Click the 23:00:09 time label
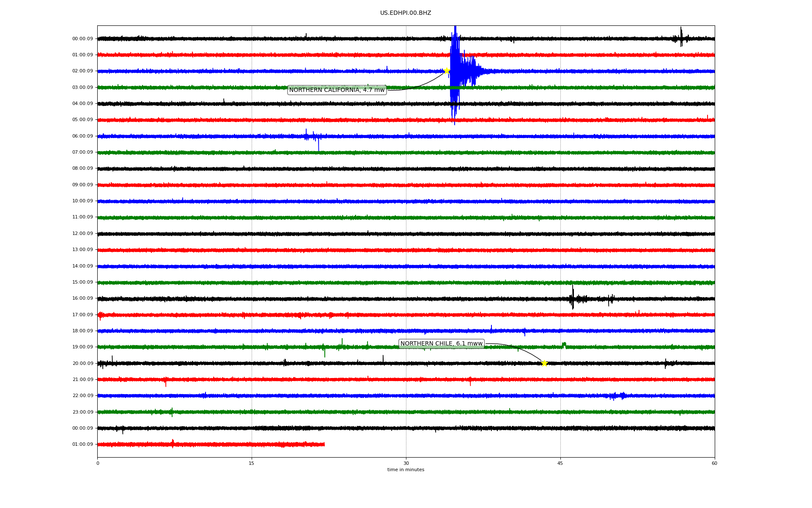812x508 pixels. [82, 412]
